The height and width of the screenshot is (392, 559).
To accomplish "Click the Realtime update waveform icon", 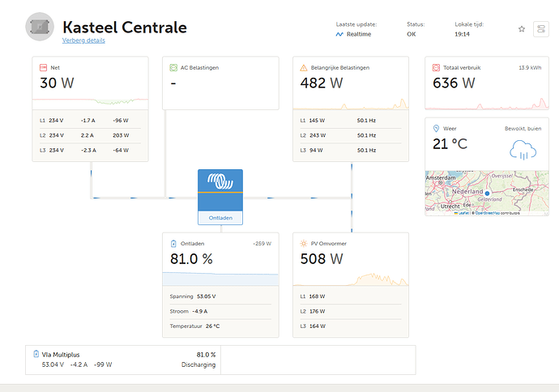I will point(339,34).
